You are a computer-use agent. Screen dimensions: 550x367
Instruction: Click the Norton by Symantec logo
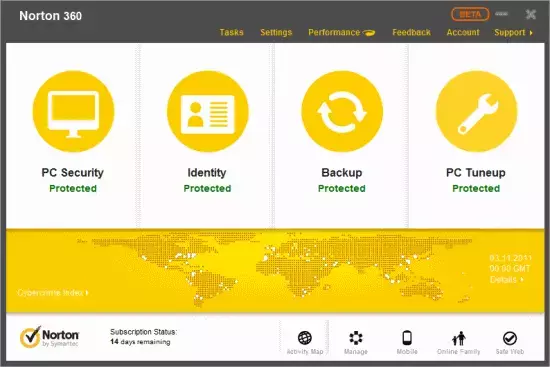[x=49, y=337]
